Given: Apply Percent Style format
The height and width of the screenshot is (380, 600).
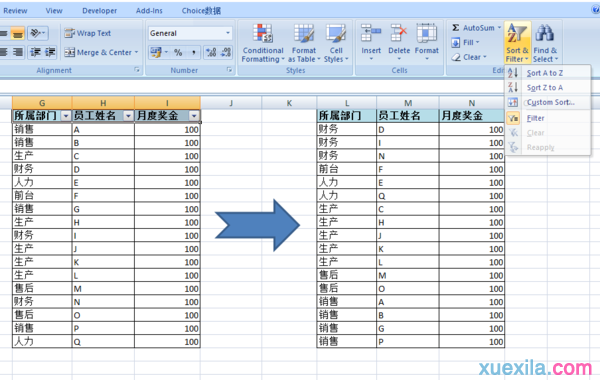Looking at the screenshot, I should pos(178,52).
